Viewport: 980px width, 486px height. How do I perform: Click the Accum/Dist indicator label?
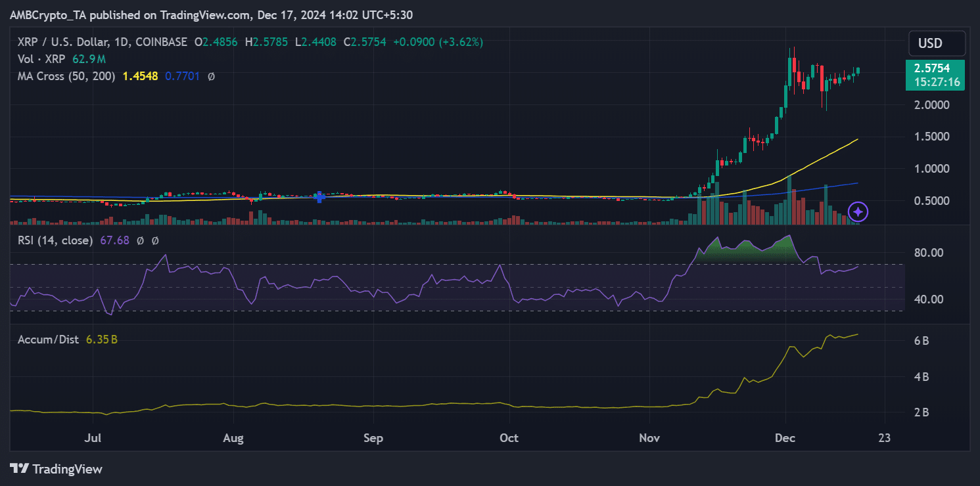click(x=48, y=340)
